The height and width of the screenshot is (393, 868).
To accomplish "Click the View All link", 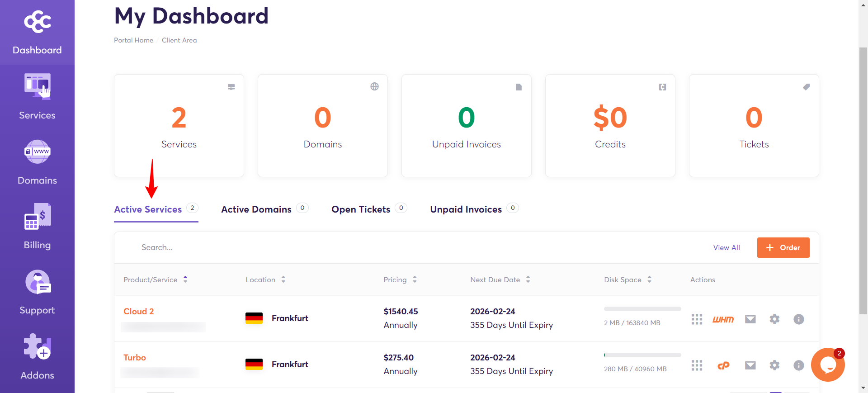I will click(726, 247).
